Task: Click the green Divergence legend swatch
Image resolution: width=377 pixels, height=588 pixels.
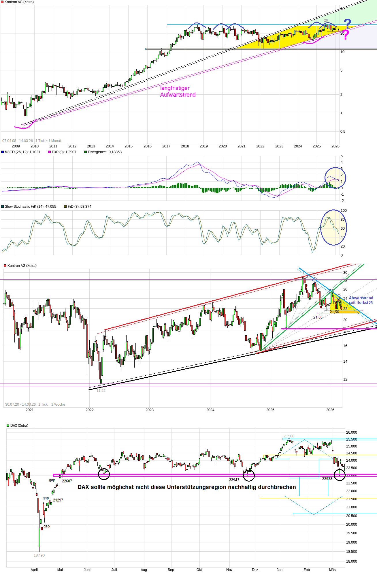Action: tap(85, 152)
